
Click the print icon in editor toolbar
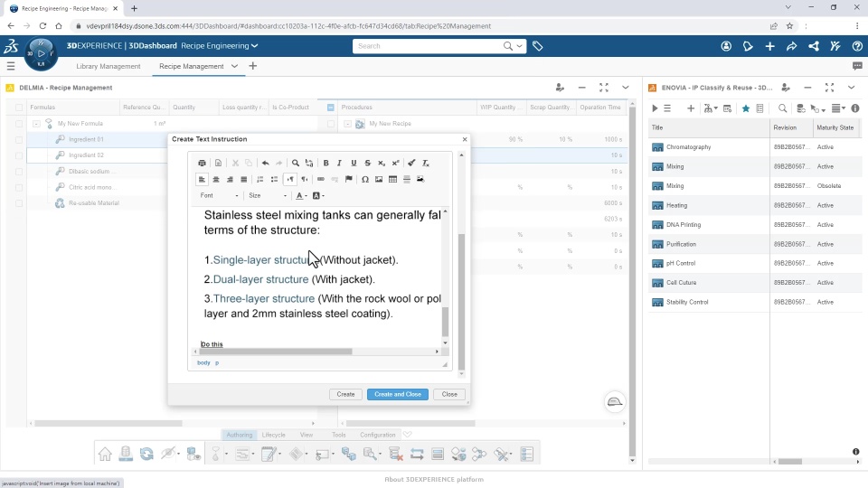[x=202, y=164]
